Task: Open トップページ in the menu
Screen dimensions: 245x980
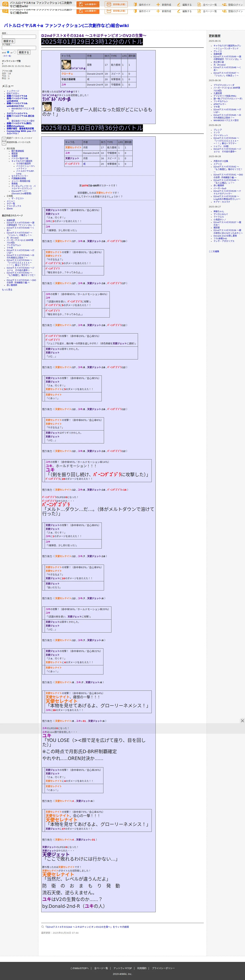Action: (x=13, y=91)
